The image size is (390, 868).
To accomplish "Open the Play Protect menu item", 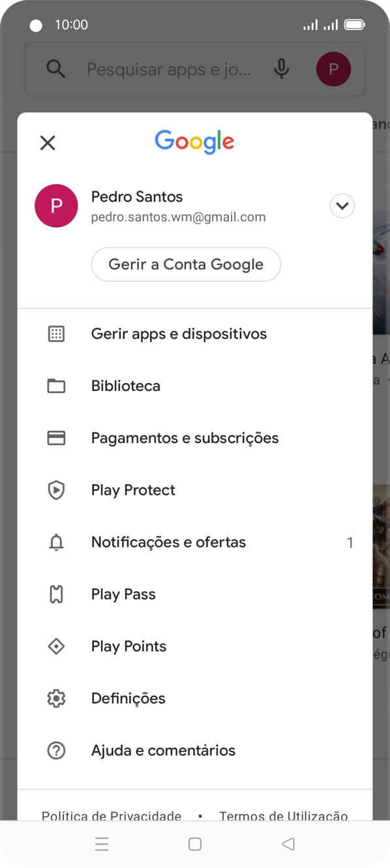I will tap(133, 490).
